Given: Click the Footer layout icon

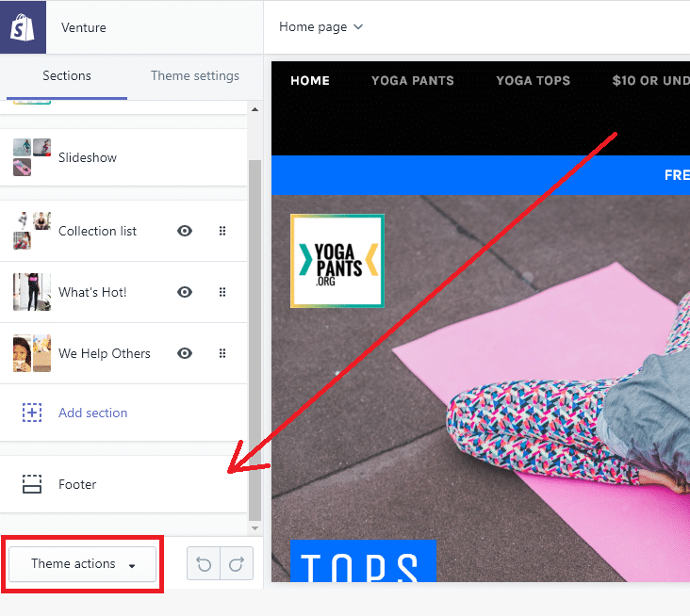Looking at the screenshot, I should (32, 484).
